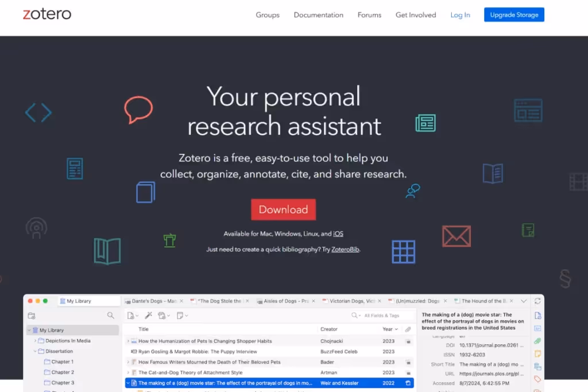Screen dimensions: 588x392
Task: Open the Libraries and Collections icon on right sidebar
Action: click(x=537, y=366)
